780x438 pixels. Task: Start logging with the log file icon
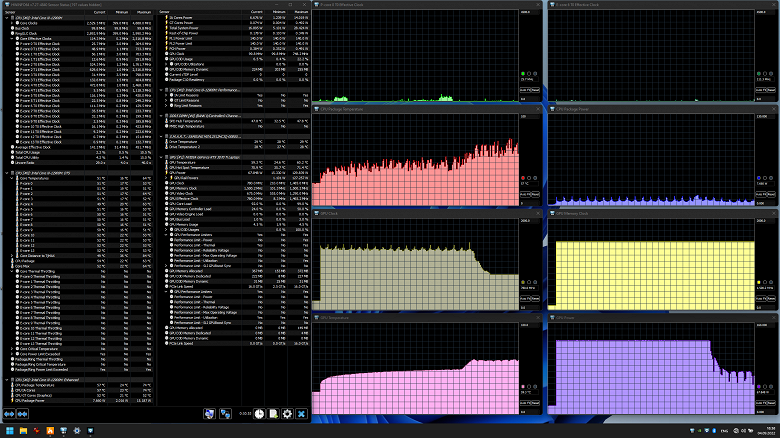(x=273, y=414)
